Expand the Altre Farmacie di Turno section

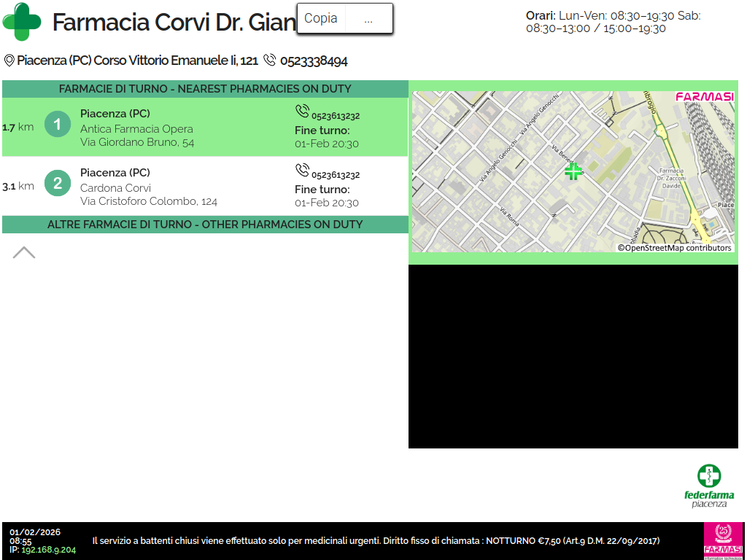(x=205, y=225)
